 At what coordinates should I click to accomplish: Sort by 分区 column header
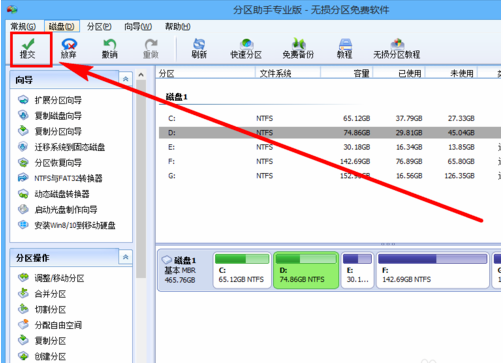(205, 73)
